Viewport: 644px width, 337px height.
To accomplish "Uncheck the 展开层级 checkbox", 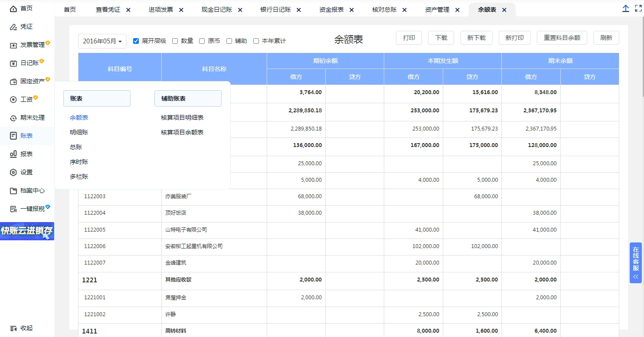I will click(x=136, y=41).
